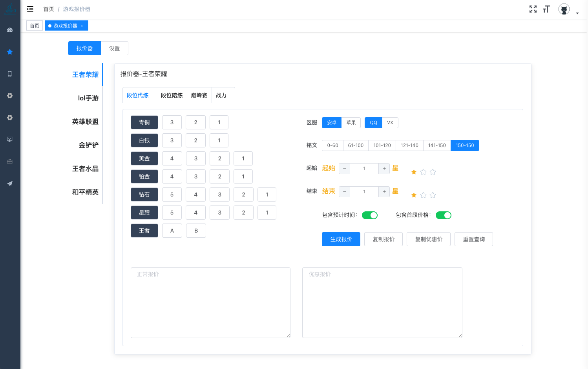Viewport: 588px width, 369px height.
Task: Toggle 包含预计时间 switch
Action: pos(370,215)
